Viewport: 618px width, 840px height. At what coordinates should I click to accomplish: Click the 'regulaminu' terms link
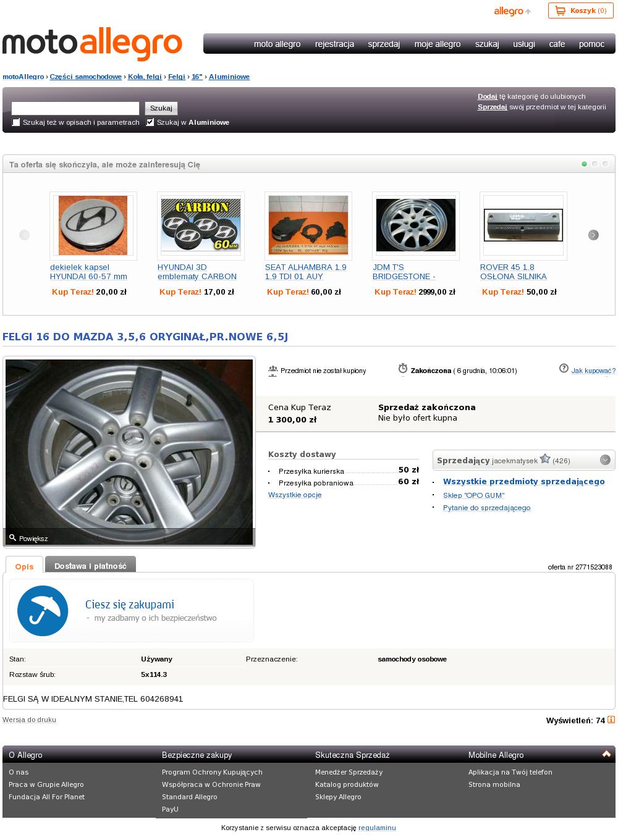(377, 828)
